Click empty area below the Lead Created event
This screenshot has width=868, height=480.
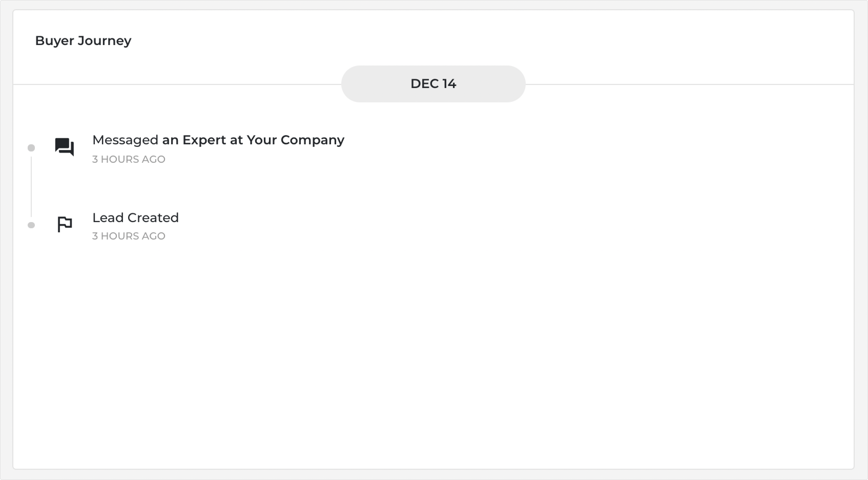coord(433,353)
